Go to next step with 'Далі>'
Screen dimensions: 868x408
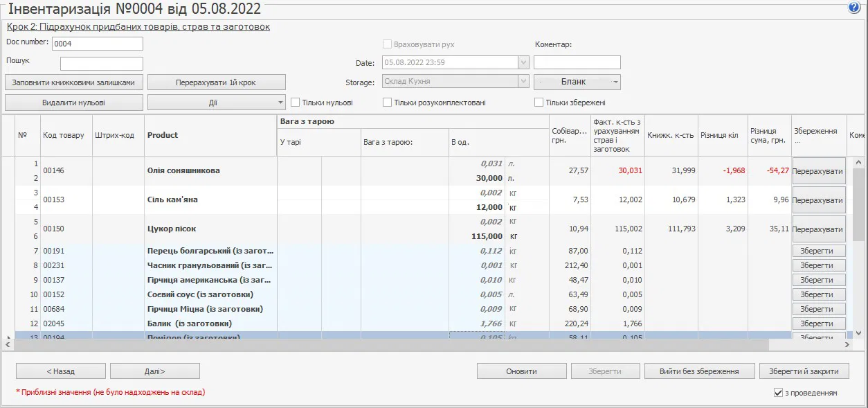155,371
